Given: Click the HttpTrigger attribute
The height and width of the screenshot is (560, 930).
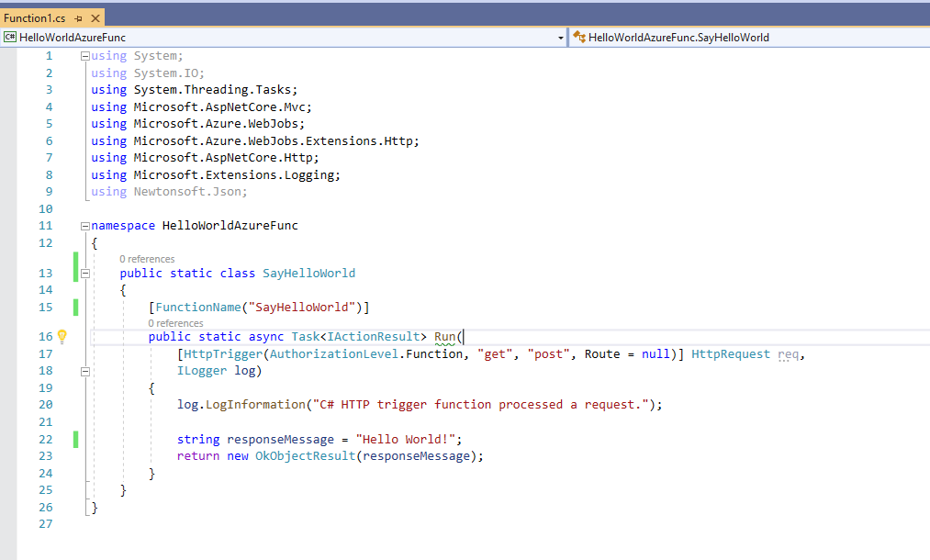Looking at the screenshot, I should pos(223,354).
